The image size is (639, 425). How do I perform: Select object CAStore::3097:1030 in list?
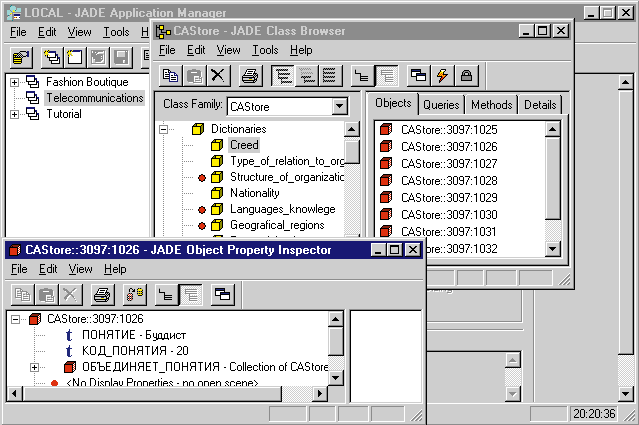click(449, 215)
